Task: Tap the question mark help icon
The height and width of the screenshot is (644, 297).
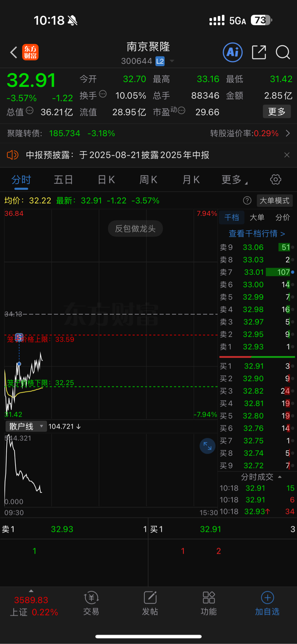Action: [x=247, y=200]
